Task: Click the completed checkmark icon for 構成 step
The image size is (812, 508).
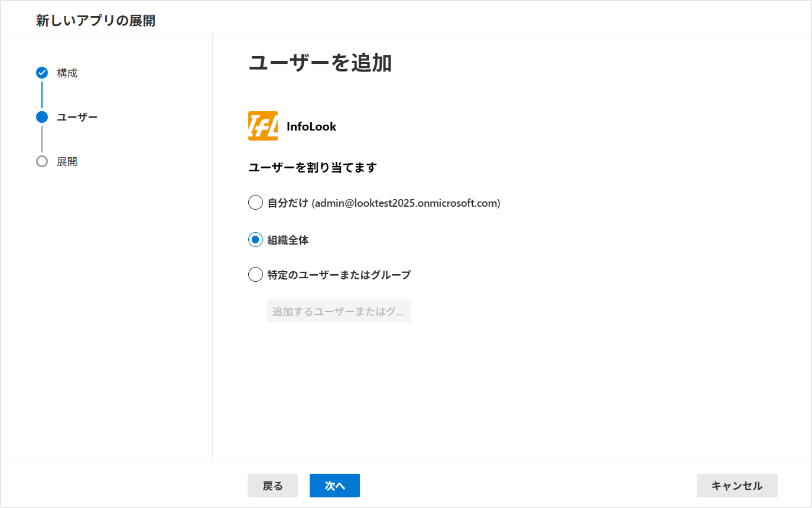Action: 41,73
